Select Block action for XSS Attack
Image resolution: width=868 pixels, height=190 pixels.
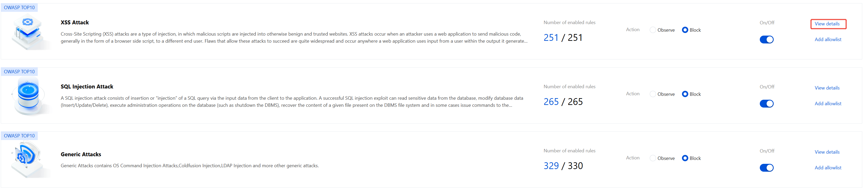tap(685, 30)
